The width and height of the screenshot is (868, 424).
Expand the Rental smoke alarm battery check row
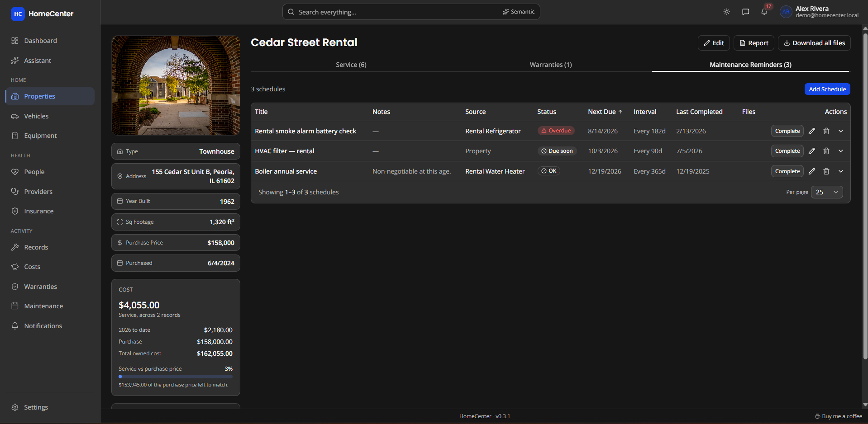click(841, 131)
